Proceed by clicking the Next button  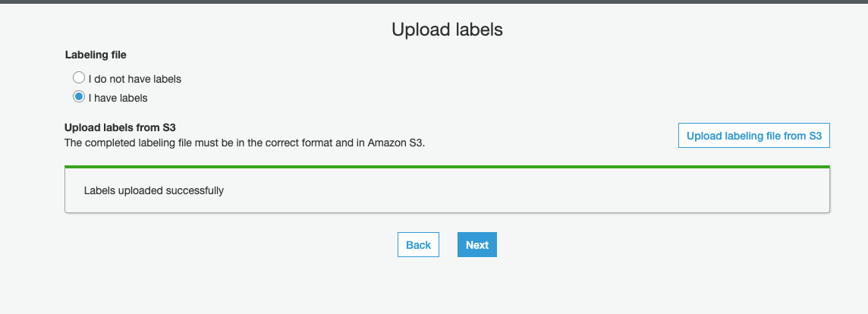coord(477,245)
